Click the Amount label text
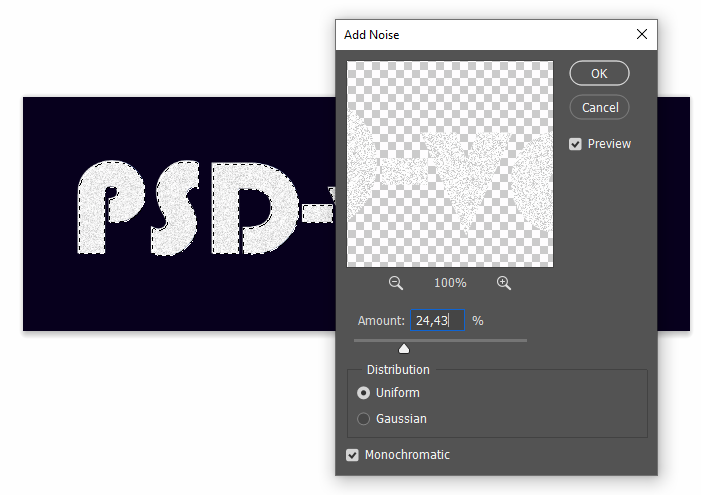The height and width of the screenshot is (495, 701). 381,321
